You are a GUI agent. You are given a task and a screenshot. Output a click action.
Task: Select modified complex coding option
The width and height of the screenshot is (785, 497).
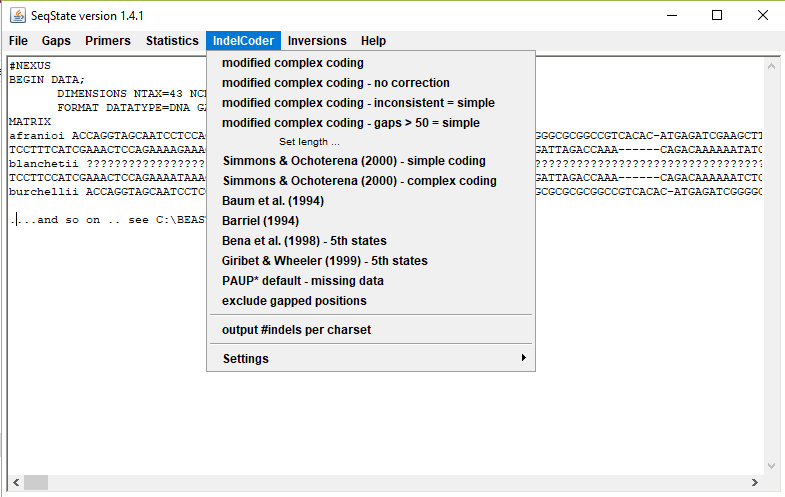coord(293,63)
